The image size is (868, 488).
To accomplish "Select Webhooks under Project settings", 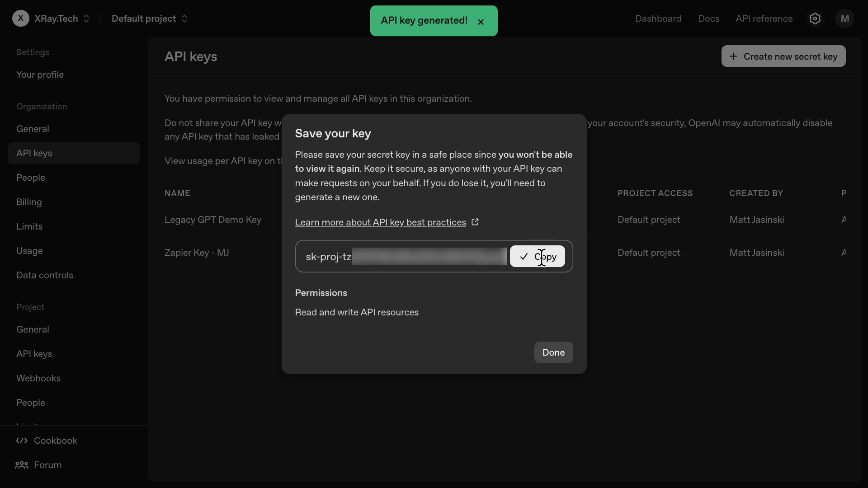I will pos(38,378).
